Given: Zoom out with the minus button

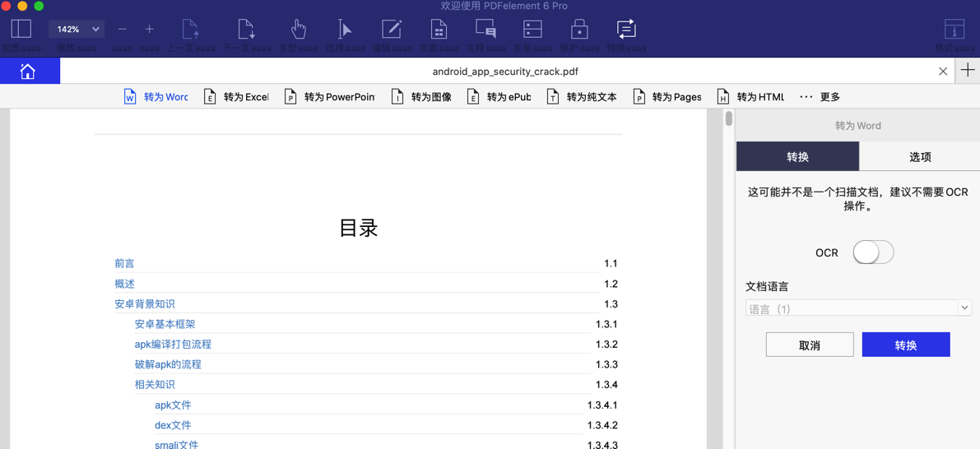Looking at the screenshot, I should (123, 29).
